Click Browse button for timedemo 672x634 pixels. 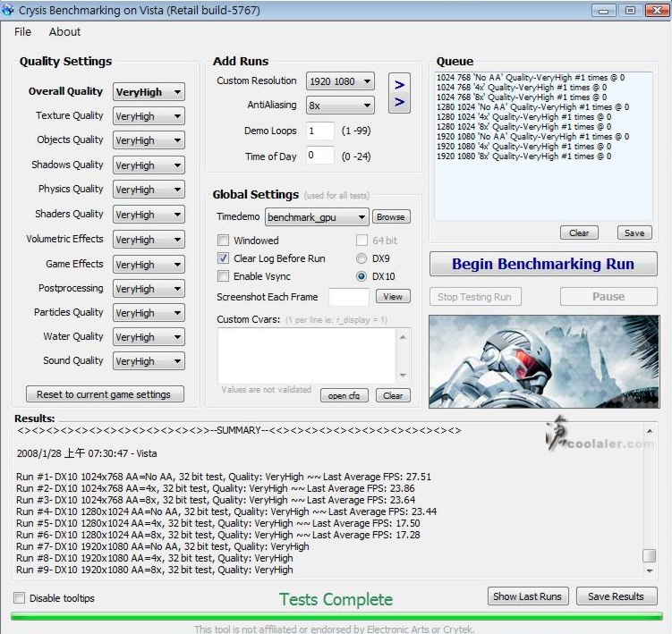(391, 216)
